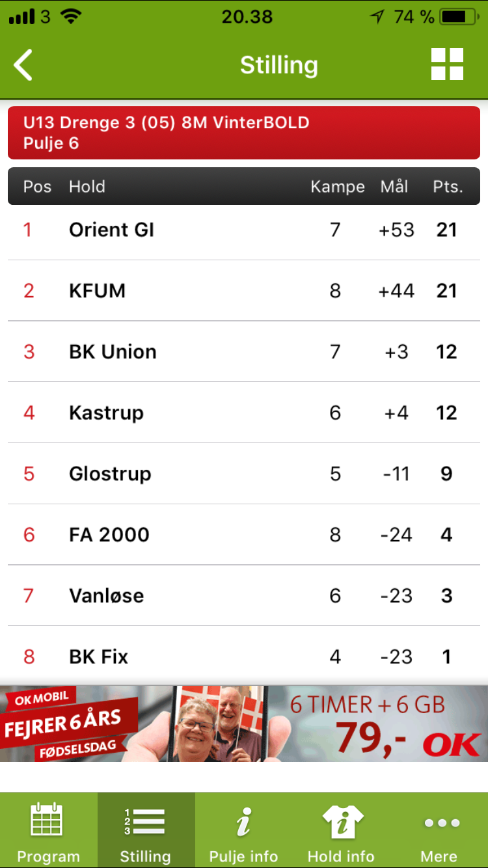Tap the Program calendar icon
The image size is (488, 868).
coord(47,820)
